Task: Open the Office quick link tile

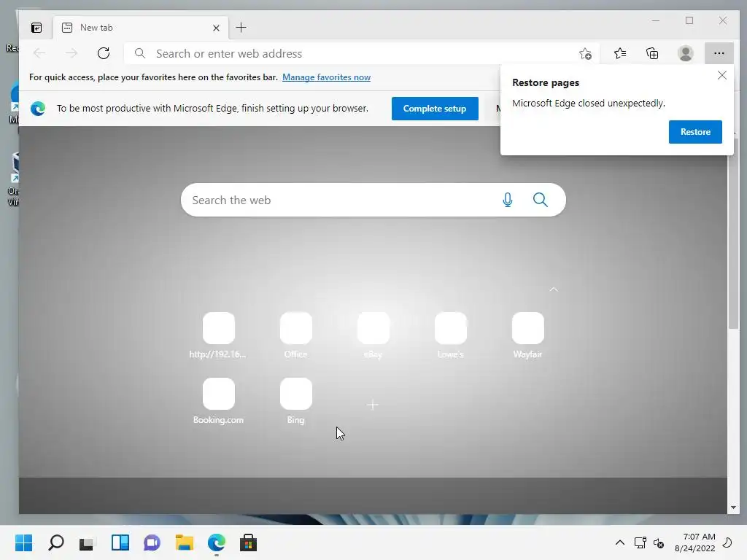Action: pos(296,335)
